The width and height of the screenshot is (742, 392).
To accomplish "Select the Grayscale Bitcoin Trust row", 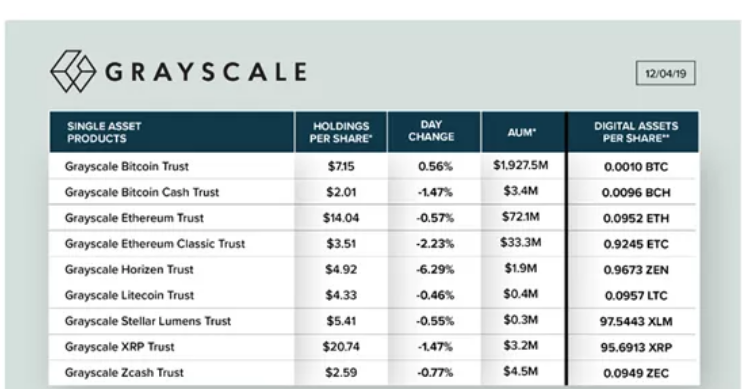I will pyautogui.click(x=374, y=166).
